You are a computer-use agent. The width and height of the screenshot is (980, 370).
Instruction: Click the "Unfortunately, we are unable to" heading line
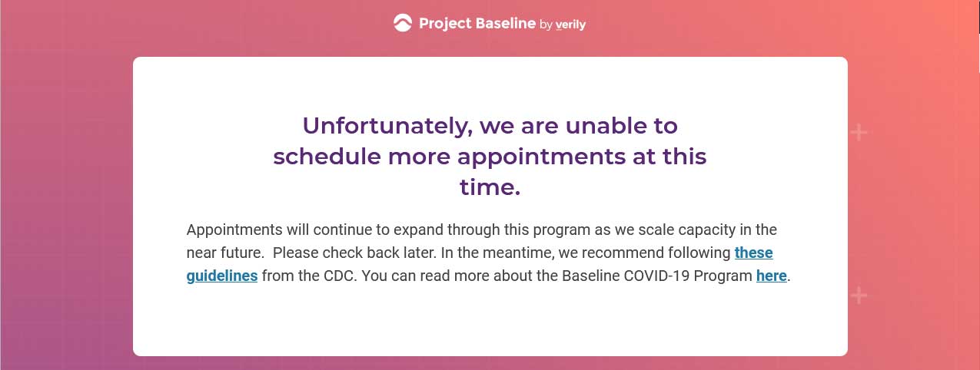tap(490, 124)
